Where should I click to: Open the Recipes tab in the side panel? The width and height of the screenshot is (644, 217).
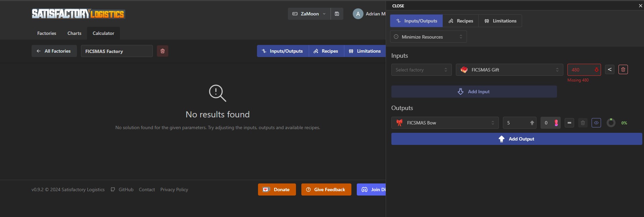[461, 21]
